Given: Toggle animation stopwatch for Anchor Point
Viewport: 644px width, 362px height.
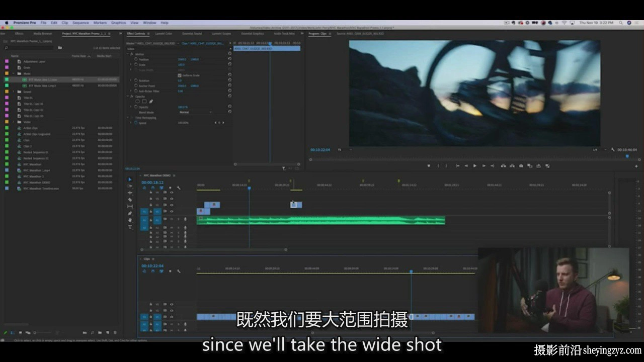Looking at the screenshot, I should coord(135,86).
